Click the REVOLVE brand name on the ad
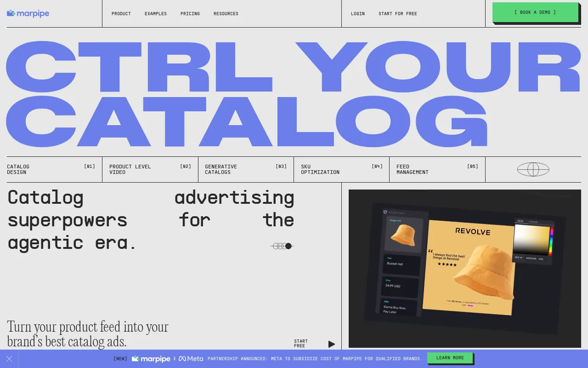Viewport: 588px width, 368px height. coord(473,231)
